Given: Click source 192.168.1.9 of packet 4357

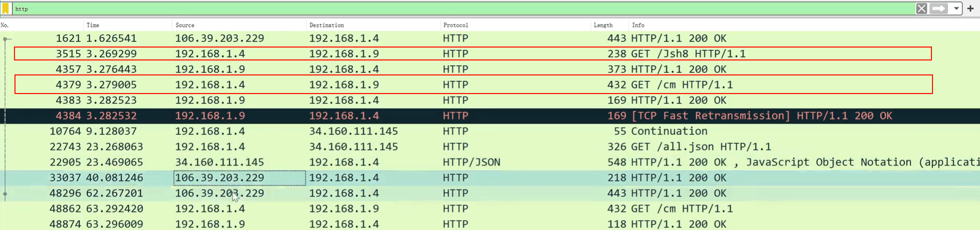Looking at the screenshot, I should tap(210, 69).
